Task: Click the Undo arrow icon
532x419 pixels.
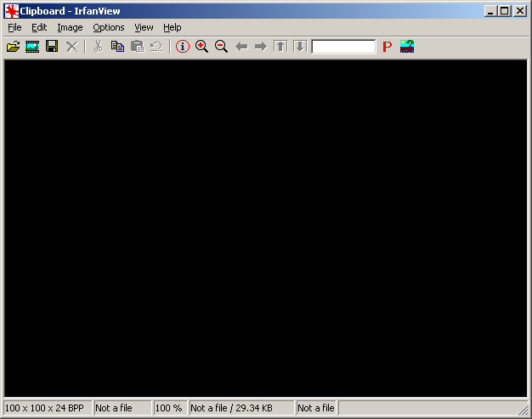Action: point(156,47)
